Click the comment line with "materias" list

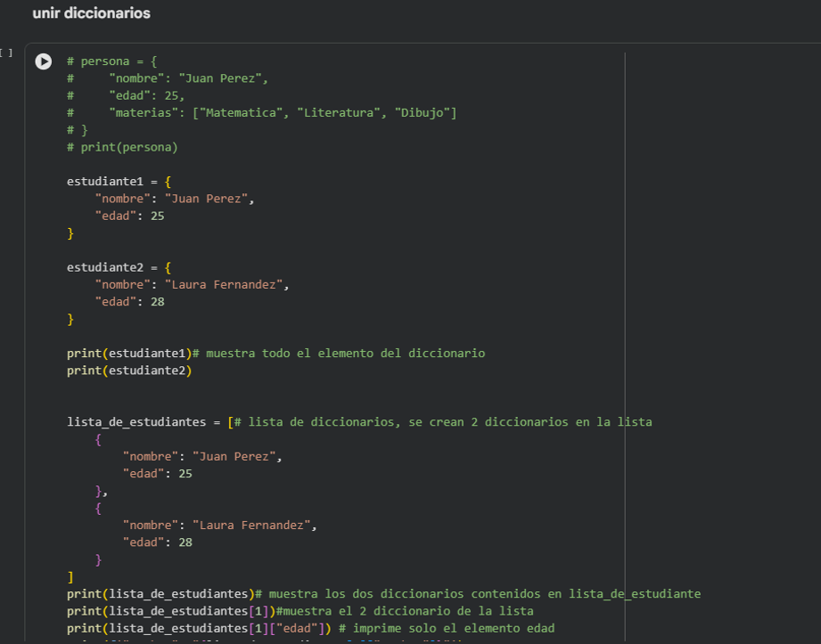262,113
